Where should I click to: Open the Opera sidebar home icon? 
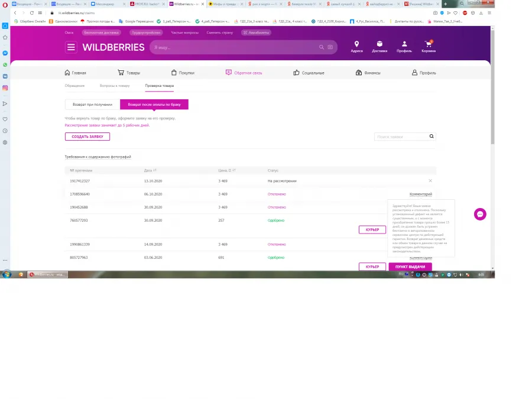click(5, 26)
